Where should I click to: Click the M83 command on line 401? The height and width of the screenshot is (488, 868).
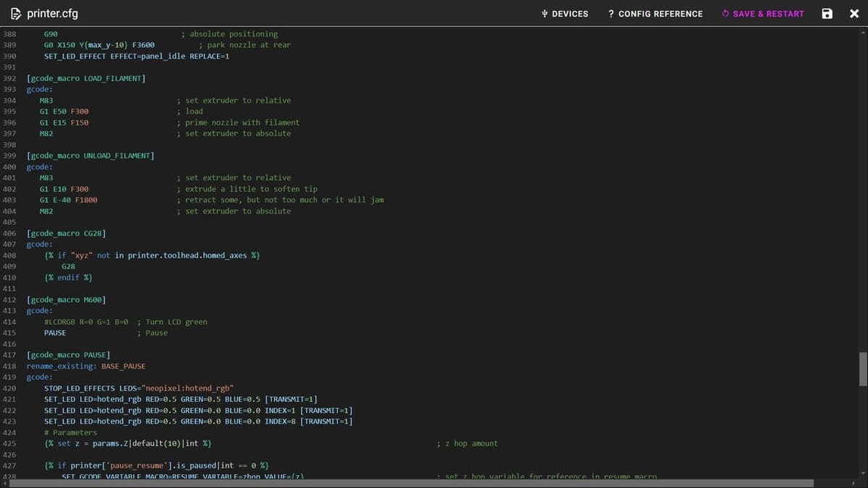click(46, 178)
